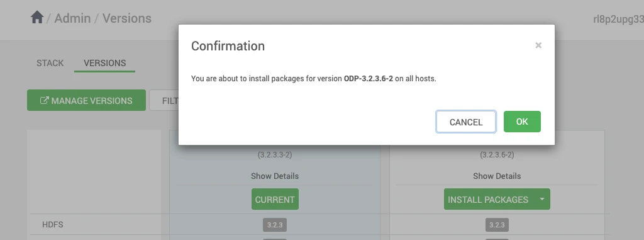Viewport: 644px width, 240px height.
Task: Click the (3.2.3.3-2) version label
Action: pyautogui.click(x=275, y=155)
